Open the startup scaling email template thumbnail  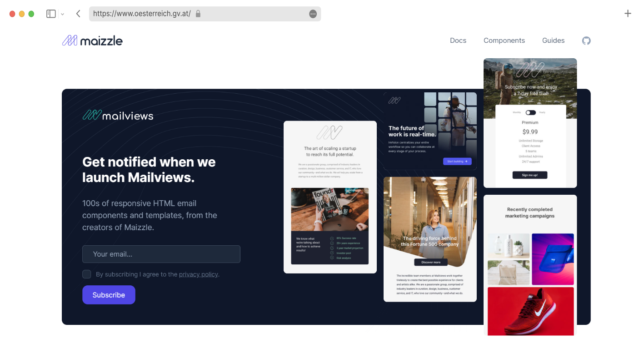(x=330, y=197)
